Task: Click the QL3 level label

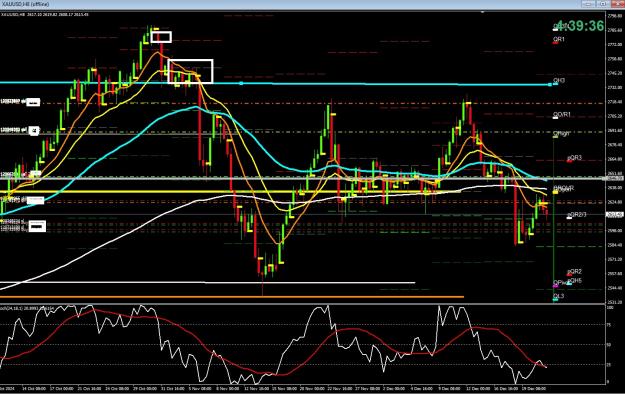Action: pos(559,296)
